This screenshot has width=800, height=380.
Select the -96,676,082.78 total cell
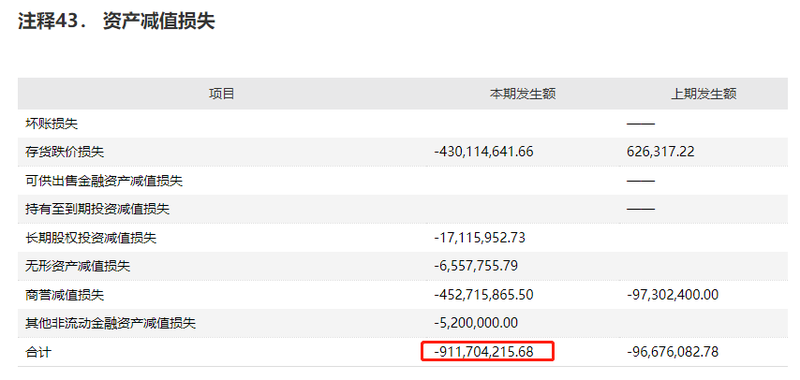[x=672, y=351]
